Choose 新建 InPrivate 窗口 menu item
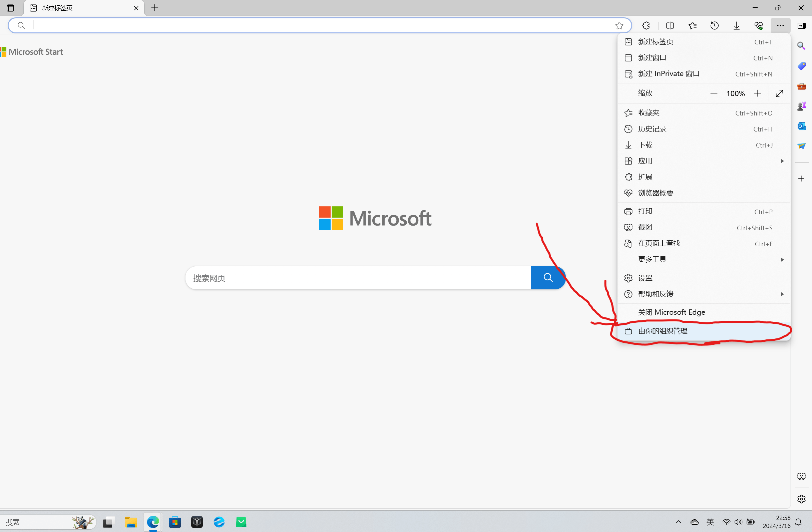Viewport: 812px width, 532px height. [x=704, y=74]
